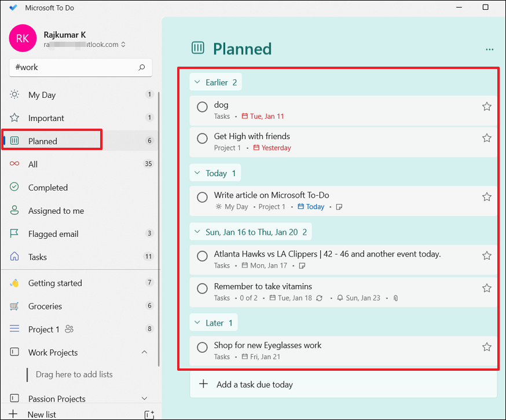
Task: Open the Groceries list
Action: pyautogui.click(x=80, y=306)
